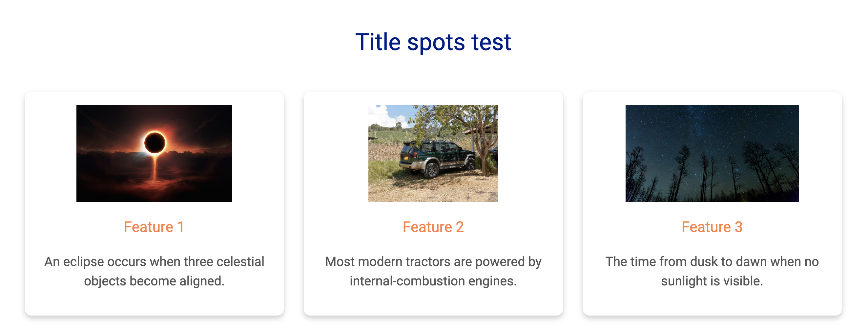Open the solar eclipse thumbnail image
Screen dimensions: 868x329
[154, 154]
